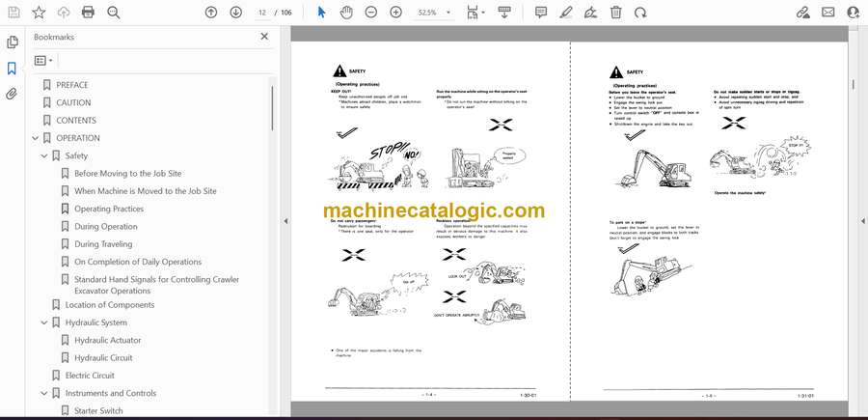Zoom in with the plus icon
The width and height of the screenshot is (868, 420).
[395, 13]
